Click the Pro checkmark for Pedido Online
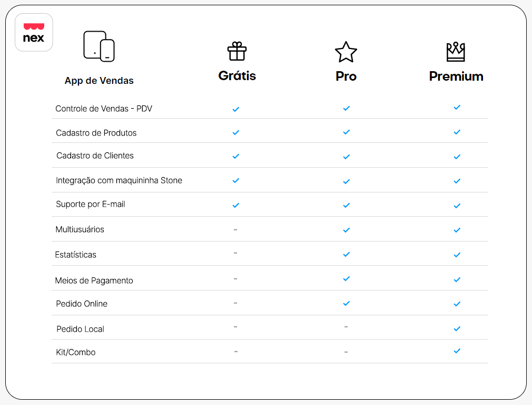The image size is (532, 405). coord(346,304)
